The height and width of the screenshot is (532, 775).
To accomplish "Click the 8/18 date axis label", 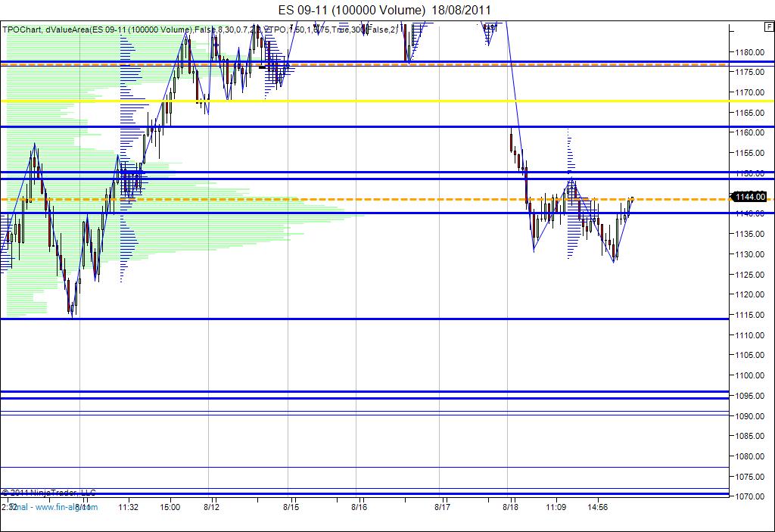I will (511, 507).
